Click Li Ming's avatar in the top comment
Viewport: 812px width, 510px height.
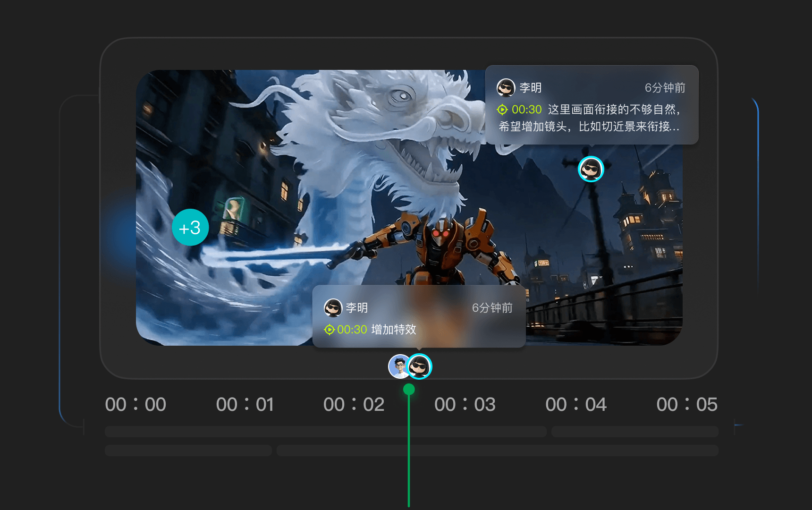(x=506, y=88)
